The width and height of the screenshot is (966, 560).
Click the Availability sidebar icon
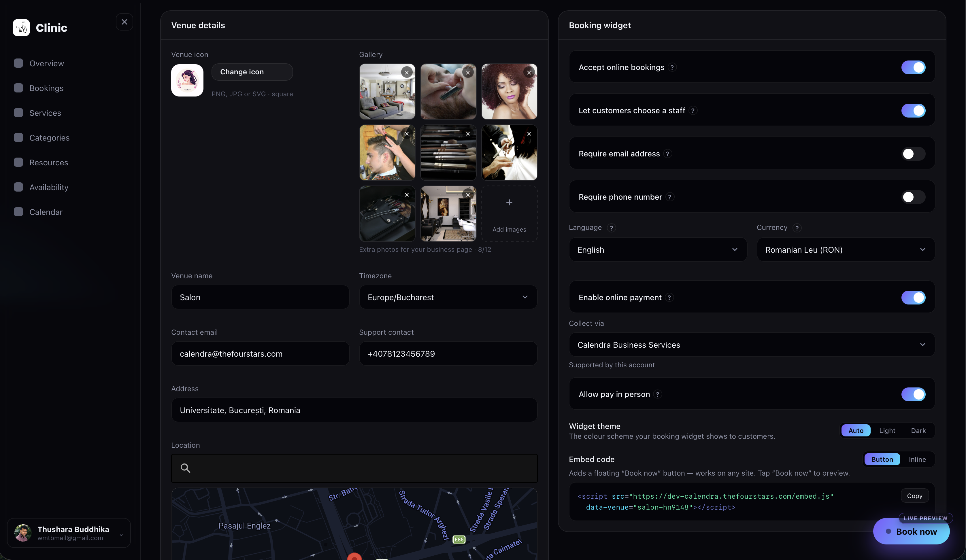tap(18, 187)
